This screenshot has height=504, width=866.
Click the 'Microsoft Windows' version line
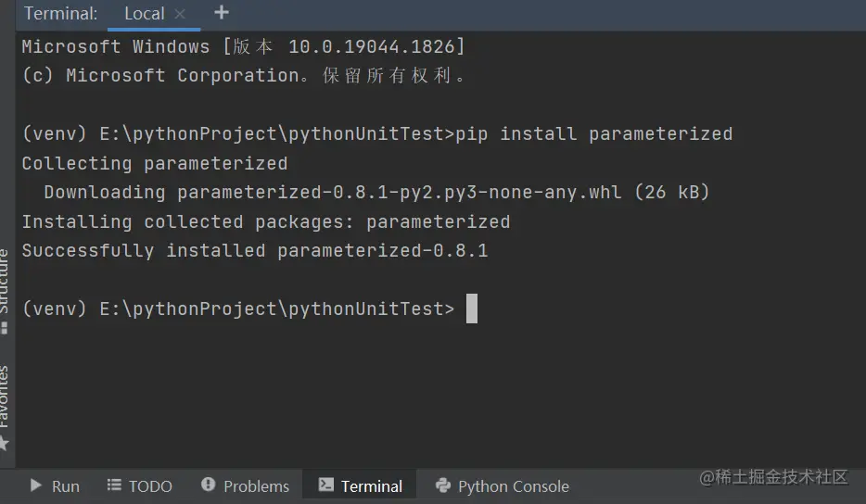tap(244, 47)
